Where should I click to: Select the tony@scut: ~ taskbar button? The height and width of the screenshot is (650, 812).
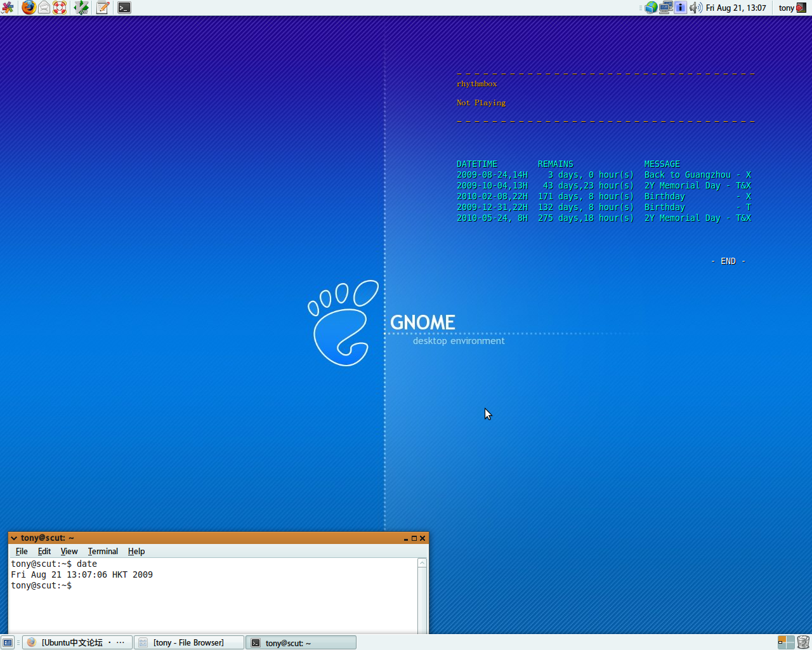(x=301, y=642)
